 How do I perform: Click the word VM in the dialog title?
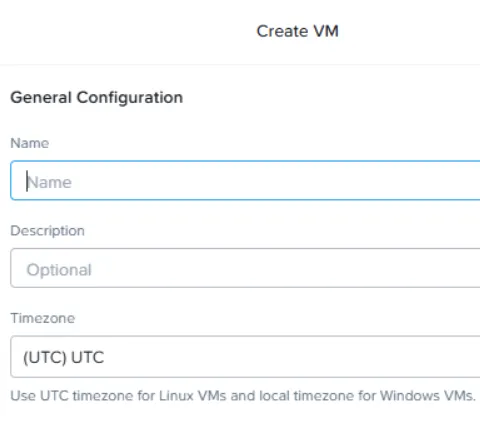tap(326, 31)
